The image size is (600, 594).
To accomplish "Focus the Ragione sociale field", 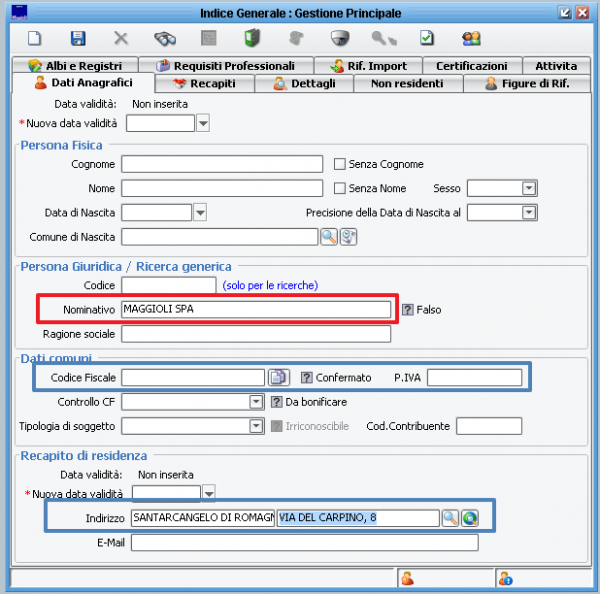I will pos(256,334).
